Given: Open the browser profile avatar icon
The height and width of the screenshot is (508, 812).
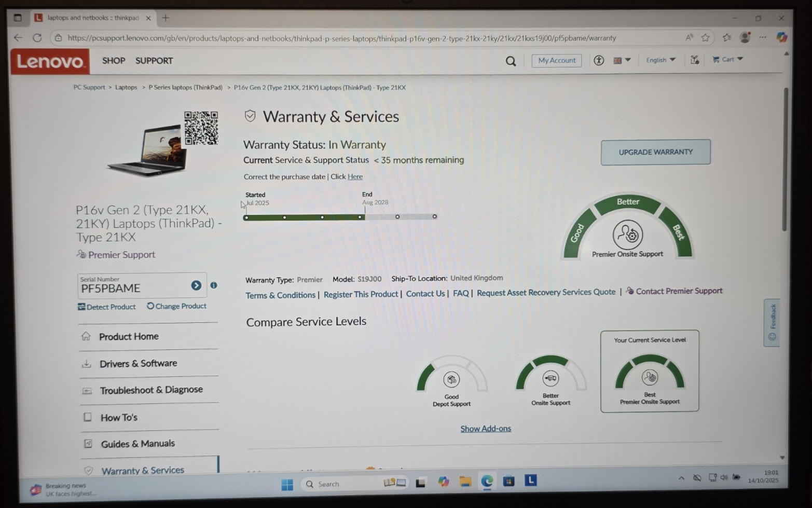Looking at the screenshot, I should click(745, 37).
